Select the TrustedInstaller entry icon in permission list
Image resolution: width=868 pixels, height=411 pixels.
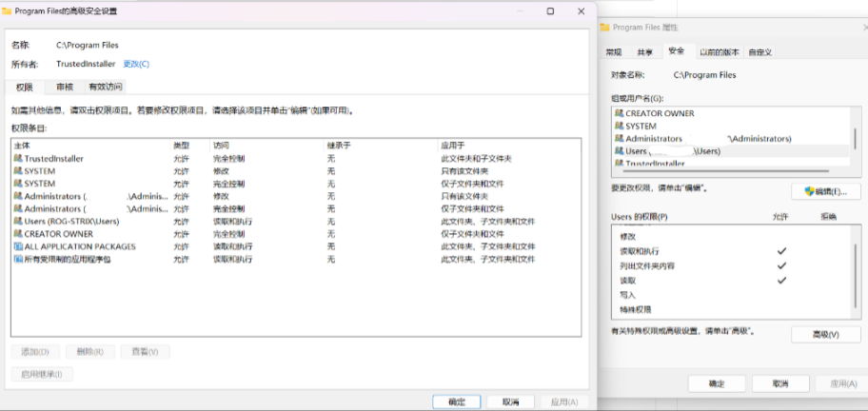click(x=18, y=159)
